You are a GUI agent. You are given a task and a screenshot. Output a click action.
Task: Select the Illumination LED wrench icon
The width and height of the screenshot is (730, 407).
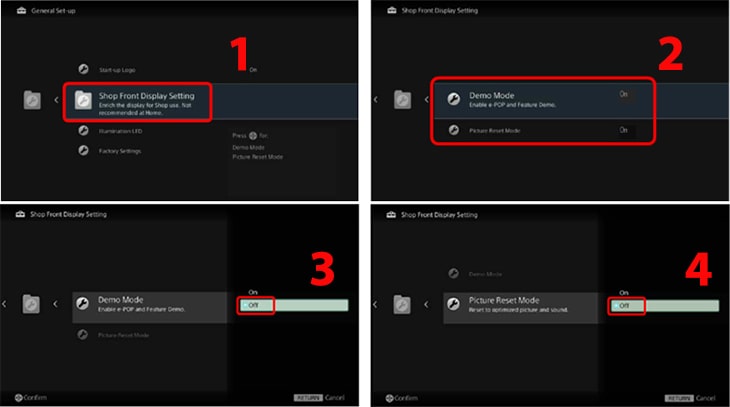pyautogui.click(x=83, y=131)
